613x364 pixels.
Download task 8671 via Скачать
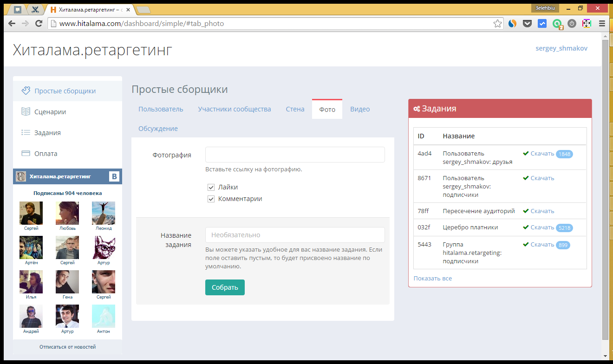pyautogui.click(x=542, y=178)
